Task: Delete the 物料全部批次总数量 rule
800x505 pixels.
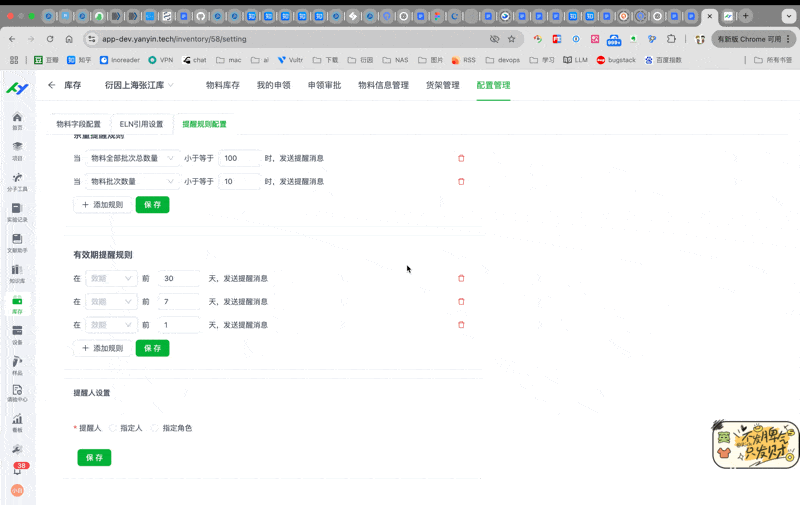Action: point(461,158)
